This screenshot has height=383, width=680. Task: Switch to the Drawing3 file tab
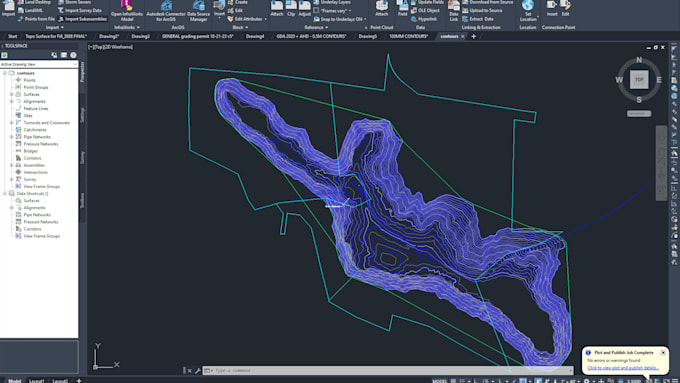141,36
